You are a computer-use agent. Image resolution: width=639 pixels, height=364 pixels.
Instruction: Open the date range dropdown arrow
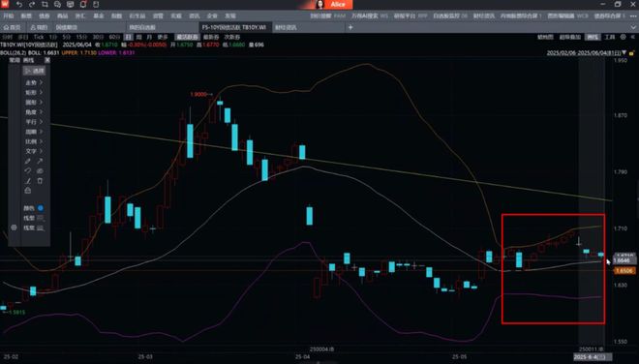coord(624,53)
